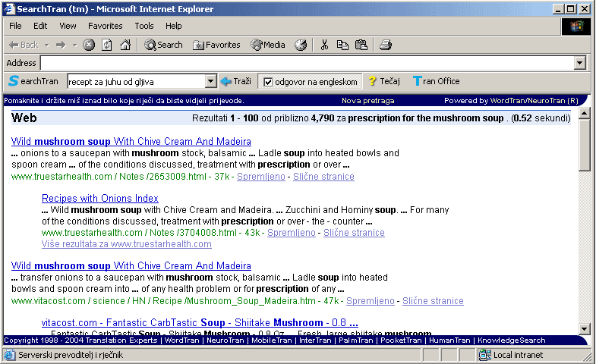Open the Favorites toolbar button
Screen dimensions: 596x364
point(216,45)
